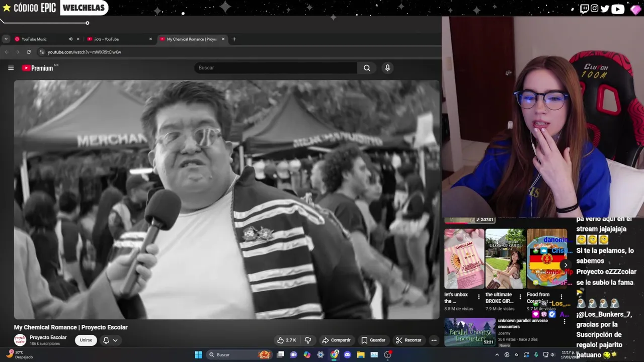Image resolution: width=644 pixels, height=362 pixels.
Task: Open the tab search dropdown arrow
Action: (6, 39)
